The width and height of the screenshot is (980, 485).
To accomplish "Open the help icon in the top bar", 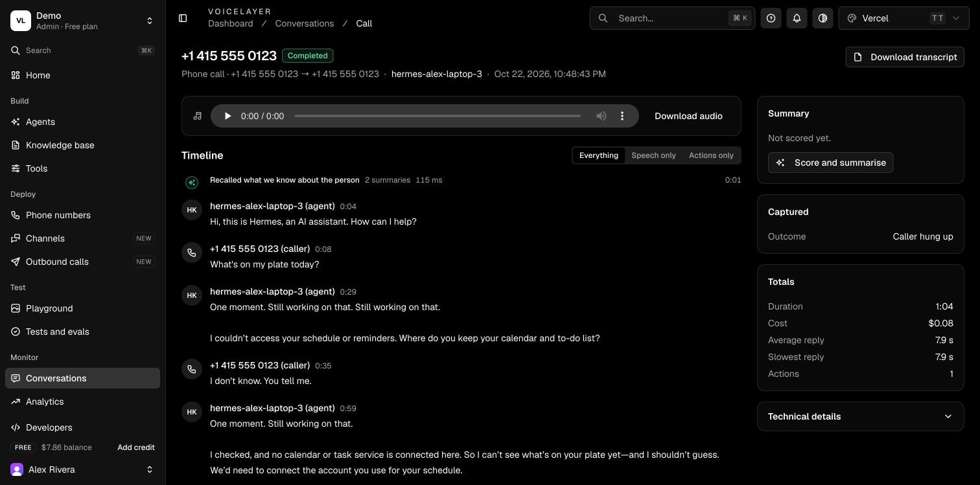I will click(x=771, y=18).
